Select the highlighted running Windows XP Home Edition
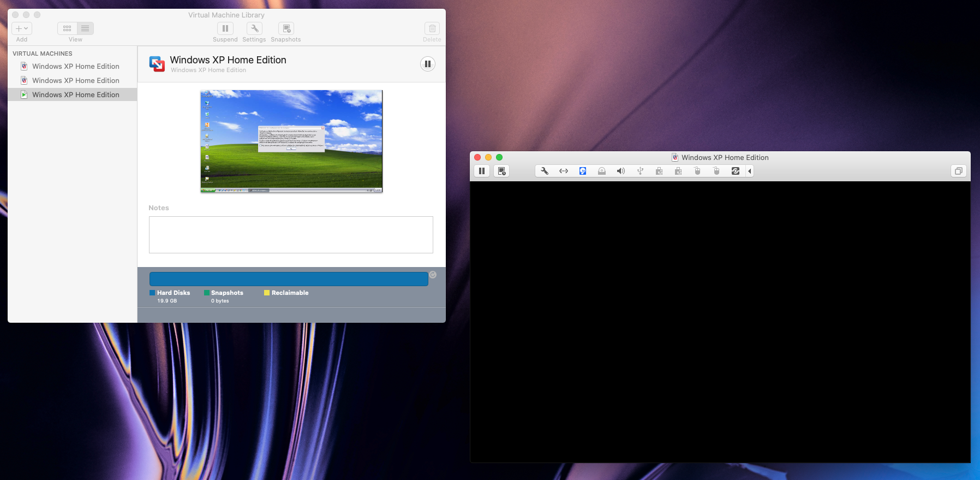980x480 pixels. (73, 94)
